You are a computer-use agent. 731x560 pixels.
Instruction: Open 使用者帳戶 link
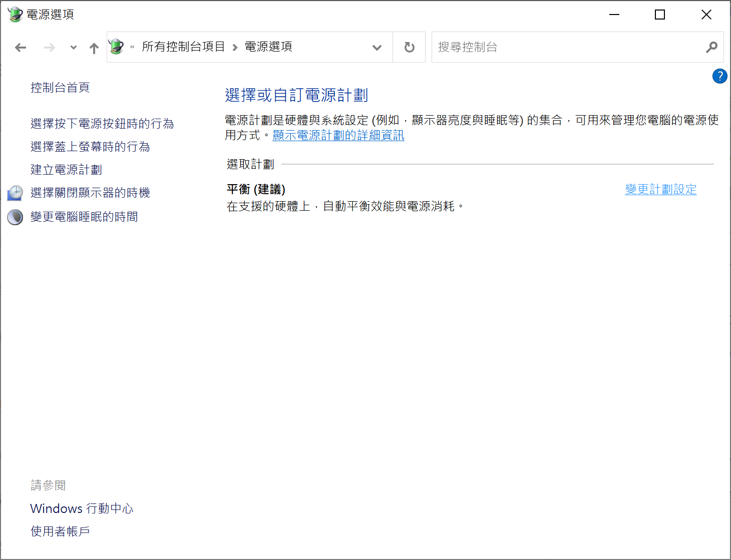tap(60, 531)
